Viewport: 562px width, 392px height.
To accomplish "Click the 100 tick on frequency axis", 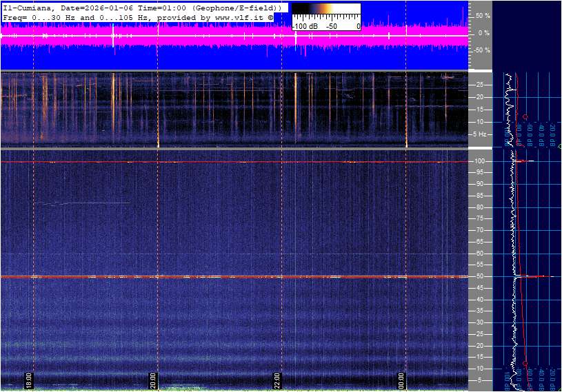I will point(479,161).
